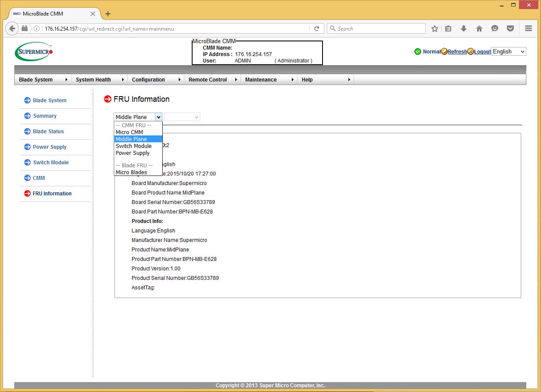This screenshot has width=541, height=392.
Task: Open the English language dropdown
Action: 509,51
